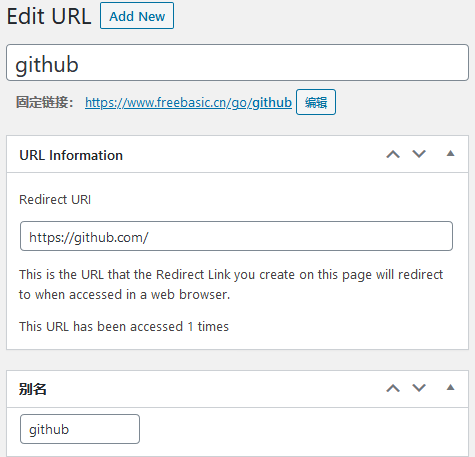Screen dimensions: 475x457
Task: Focus the github title field
Action: (x=237, y=63)
